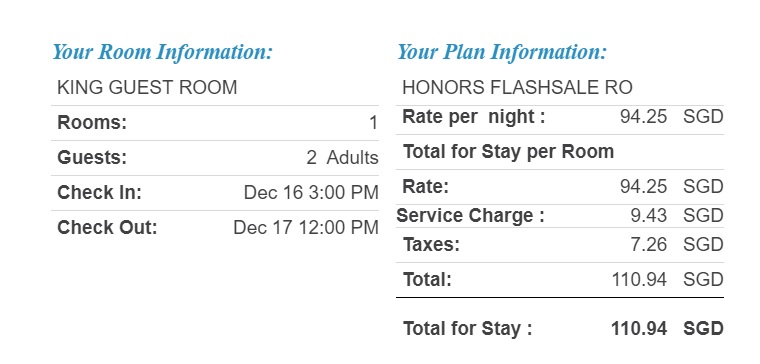Select the KING GUEST ROOM text
This screenshot has width=760, height=364.
coord(147,88)
